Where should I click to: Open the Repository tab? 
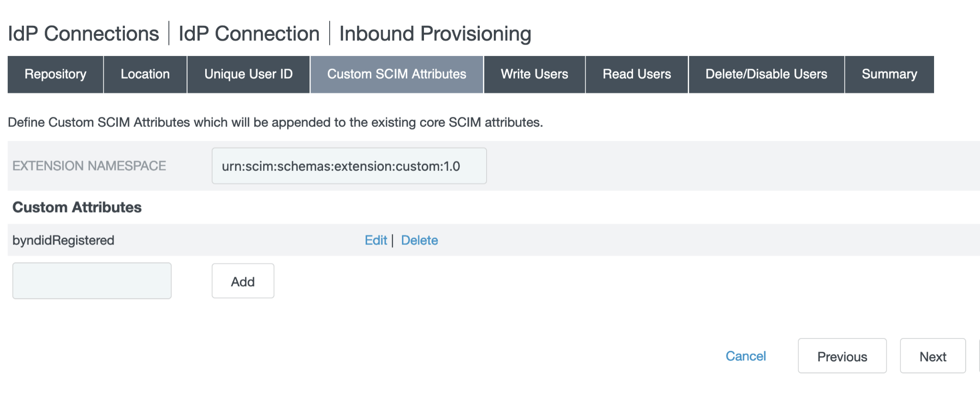pyautogui.click(x=56, y=74)
